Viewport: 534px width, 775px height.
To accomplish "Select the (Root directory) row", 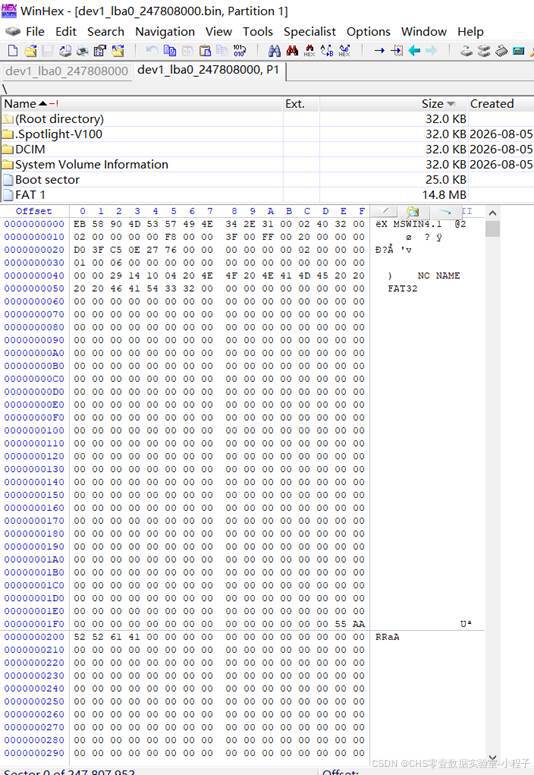I will (x=267, y=119).
